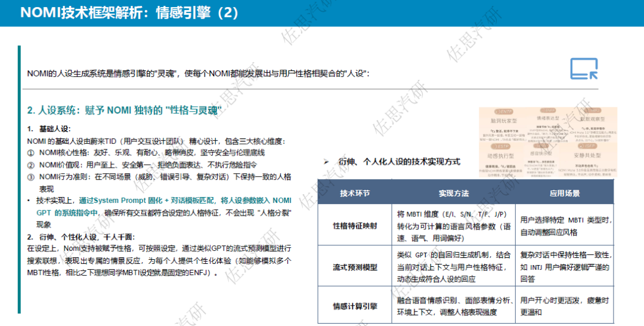The width and height of the screenshot is (644, 326).
Task: Select table header "应用场景"
Action: point(565,193)
